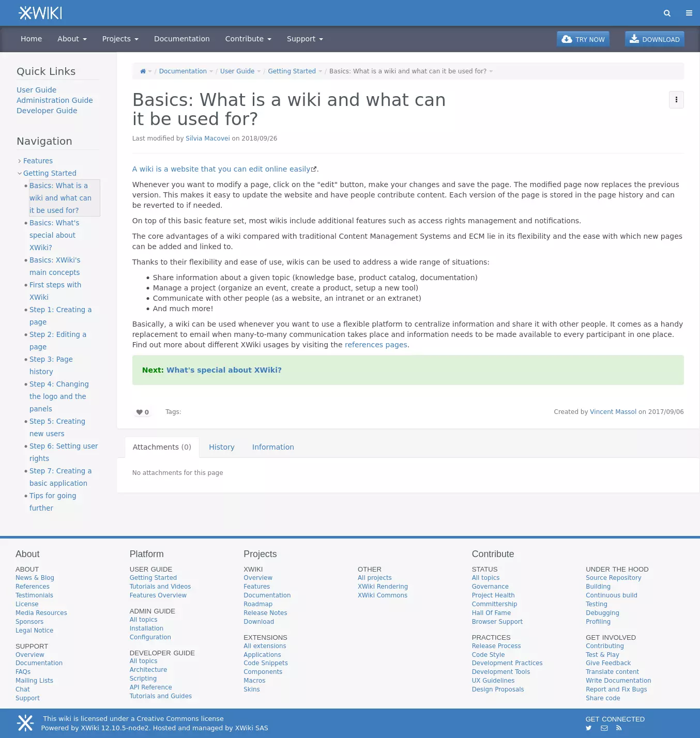The height and width of the screenshot is (738, 700).
Task: Open Report and Fix Bugs footer link
Action: click(616, 689)
